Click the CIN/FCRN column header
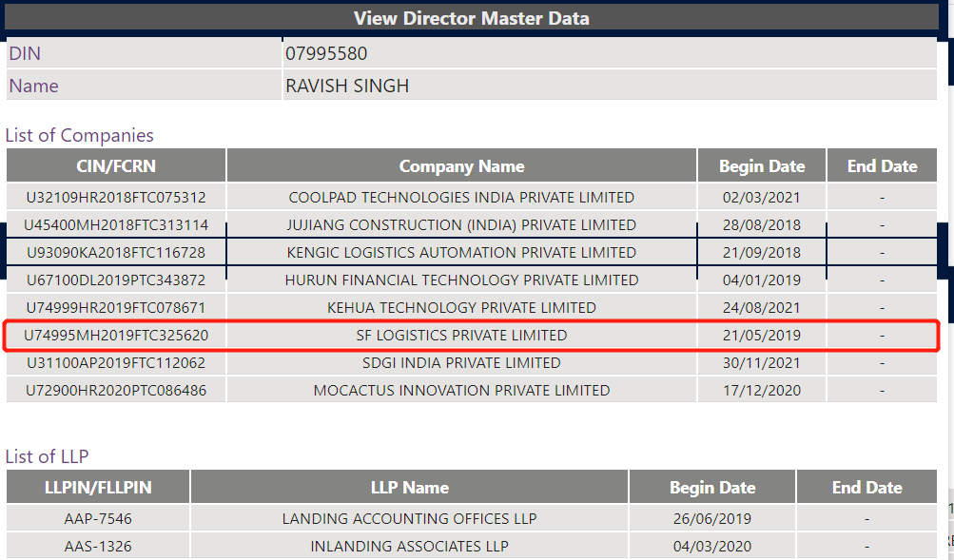 116,166
